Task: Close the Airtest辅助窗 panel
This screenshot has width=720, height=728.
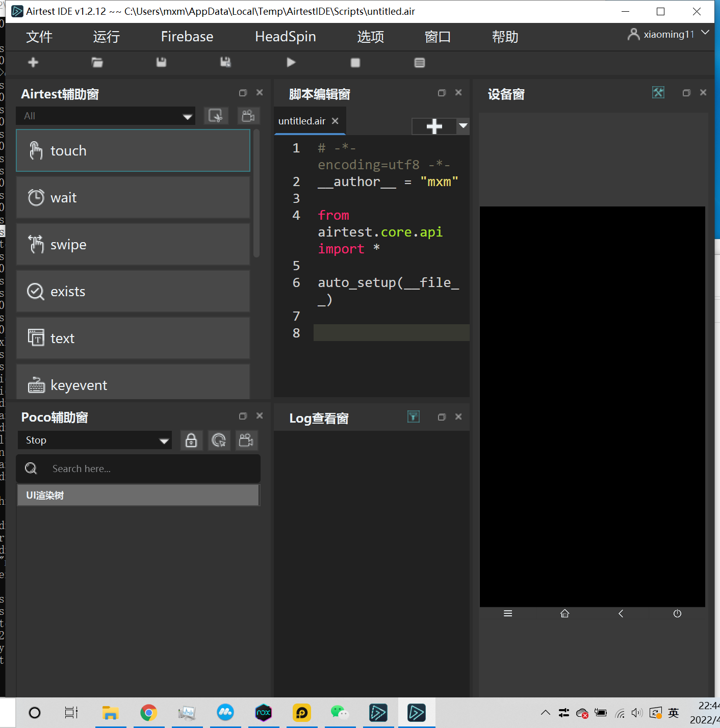Action: tap(260, 93)
